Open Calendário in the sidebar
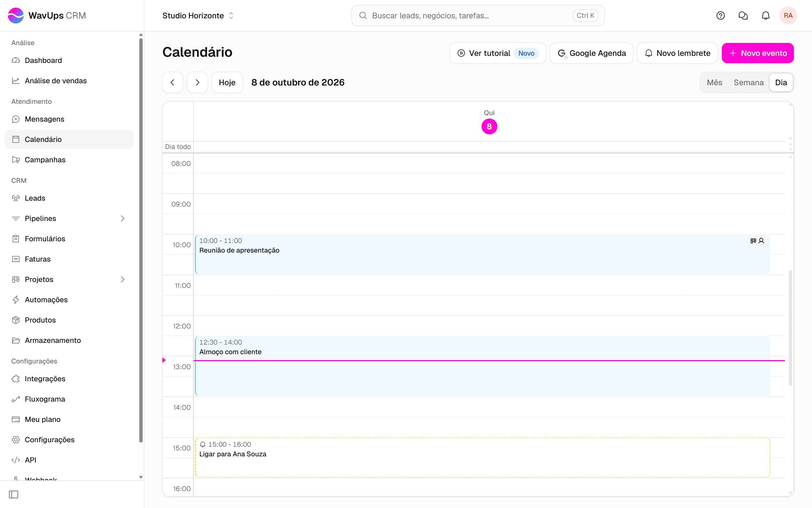This screenshot has width=812, height=508. [69, 139]
